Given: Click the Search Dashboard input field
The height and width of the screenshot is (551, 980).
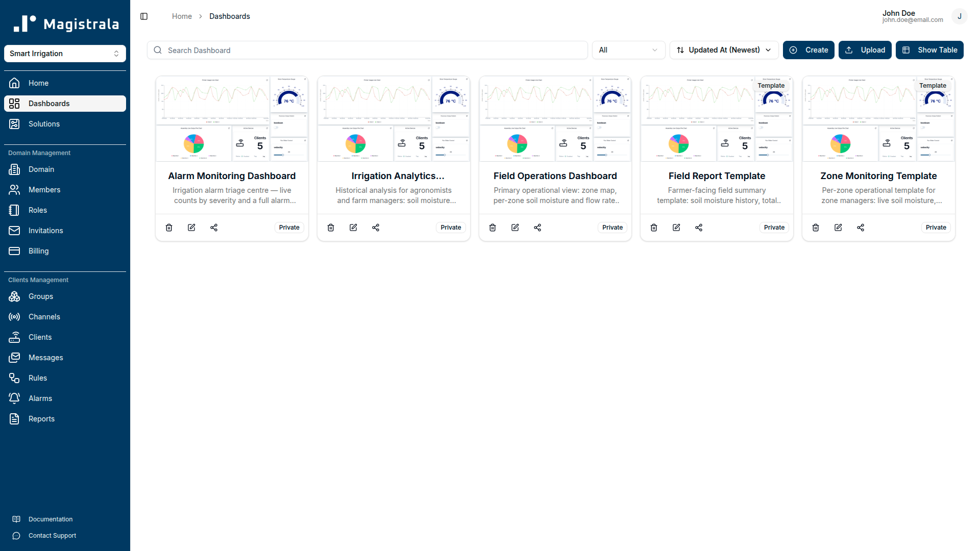Looking at the screenshot, I should point(366,50).
